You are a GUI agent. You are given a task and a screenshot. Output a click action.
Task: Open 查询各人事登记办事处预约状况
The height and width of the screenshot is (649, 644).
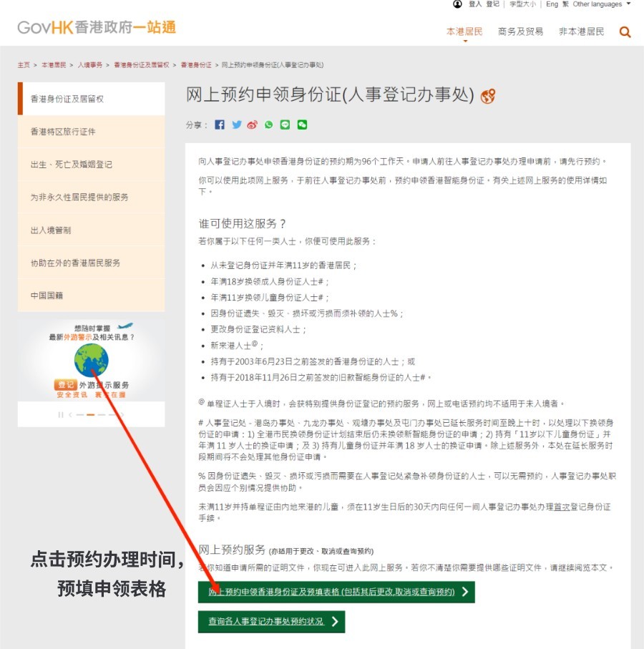270,621
